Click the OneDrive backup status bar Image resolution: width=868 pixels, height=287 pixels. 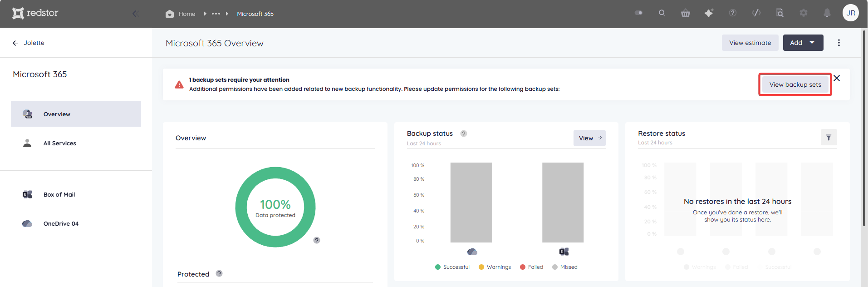(471, 203)
